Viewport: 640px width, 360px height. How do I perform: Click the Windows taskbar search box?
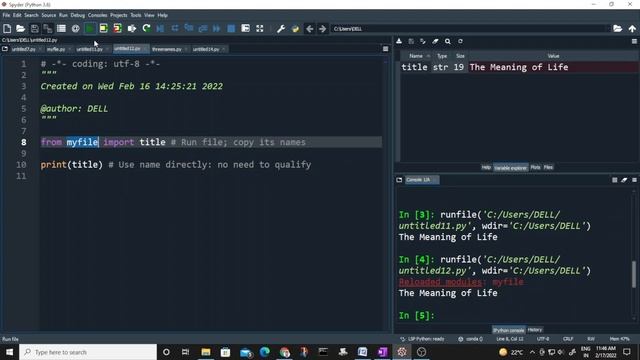click(88, 352)
